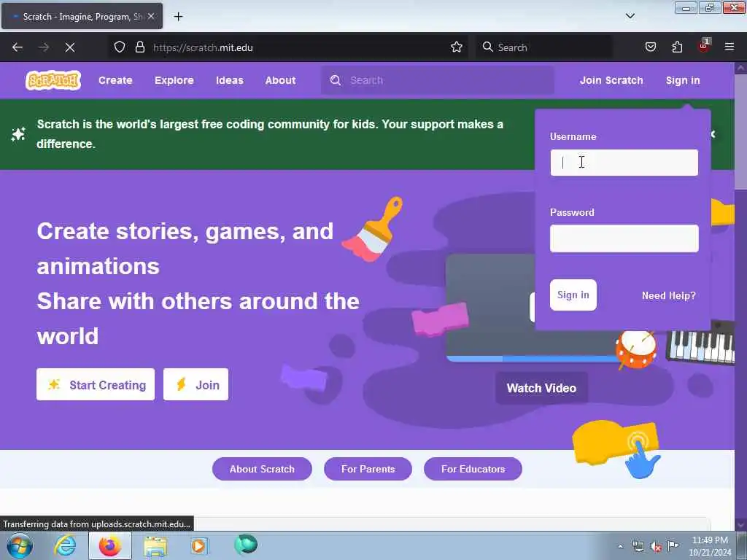Image resolution: width=747 pixels, height=560 pixels.
Task: Go back with the browser back arrow
Action: [x=18, y=47]
